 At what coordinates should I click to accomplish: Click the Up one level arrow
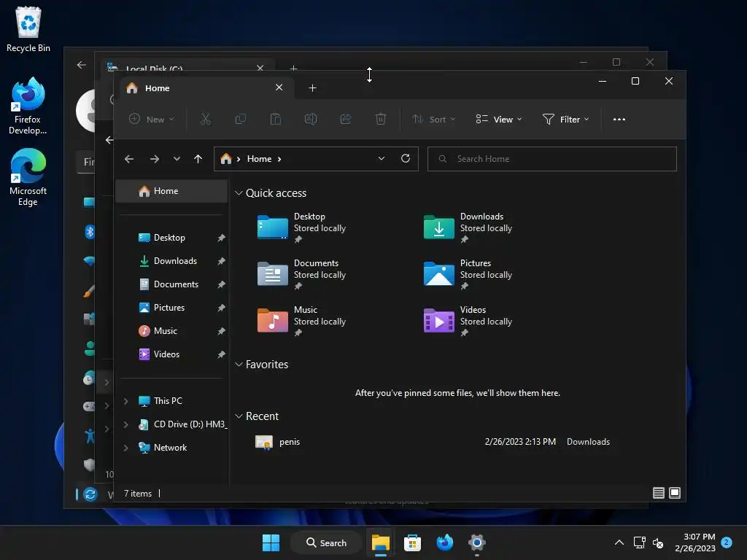point(198,159)
